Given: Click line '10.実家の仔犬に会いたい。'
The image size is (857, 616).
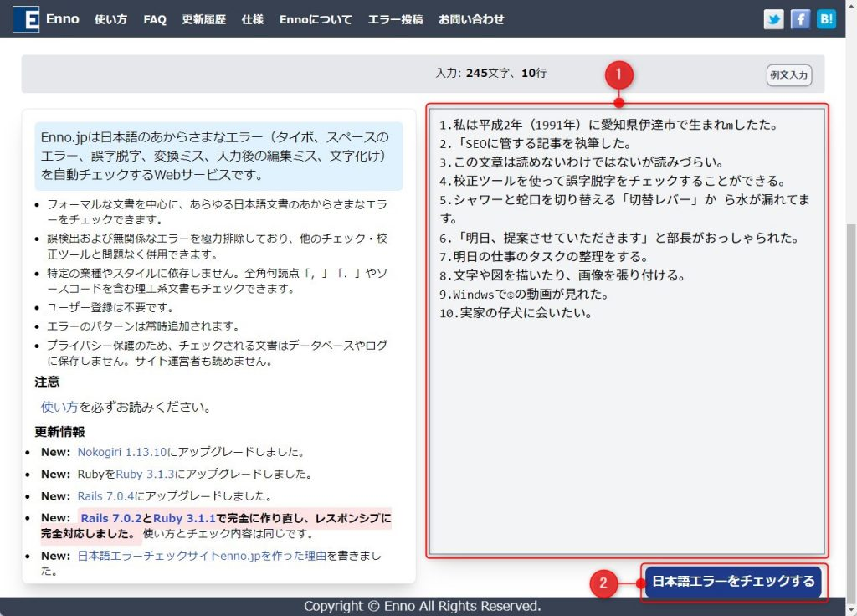Looking at the screenshot, I should (516, 313).
